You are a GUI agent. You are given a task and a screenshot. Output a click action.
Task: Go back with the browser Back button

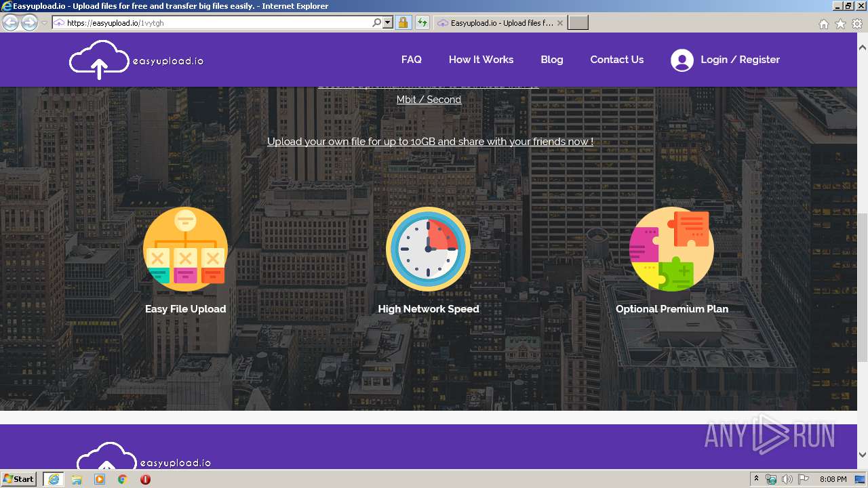[x=10, y=23]
